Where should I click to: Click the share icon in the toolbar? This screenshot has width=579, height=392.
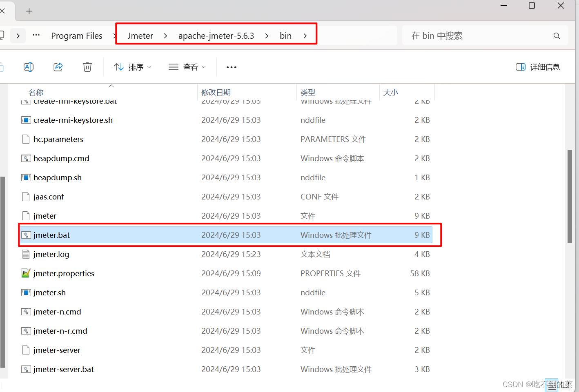58,67
